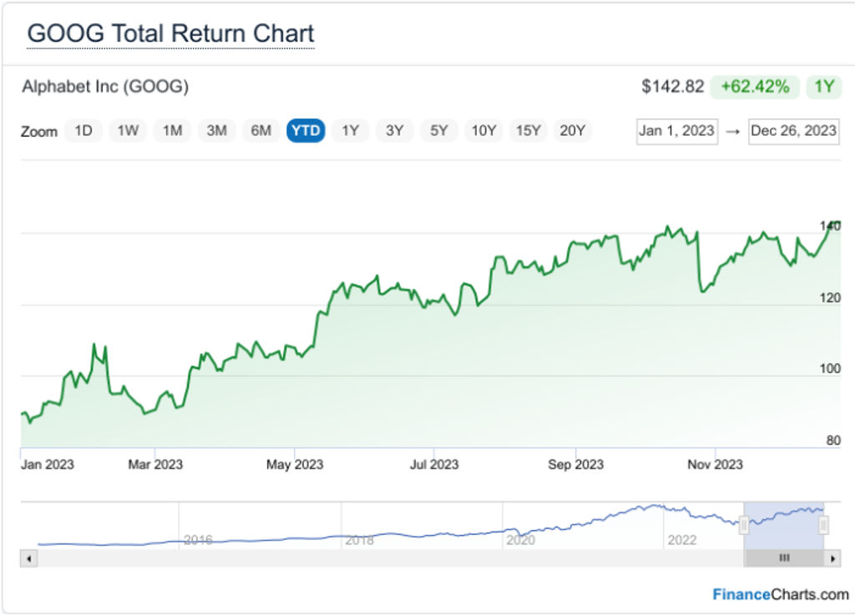The width and height of the screenshot is (855, 616).
Task: Click the May 2023 axis label
Action: pos(295,465)
